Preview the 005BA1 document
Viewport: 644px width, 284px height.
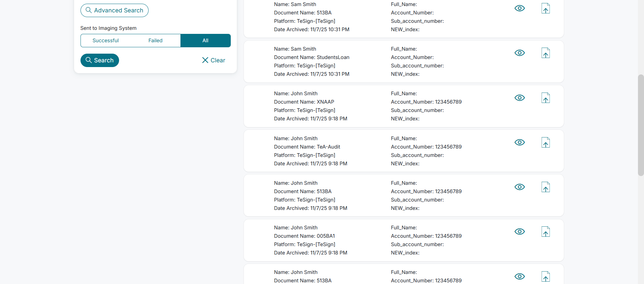tap(520, 232)
